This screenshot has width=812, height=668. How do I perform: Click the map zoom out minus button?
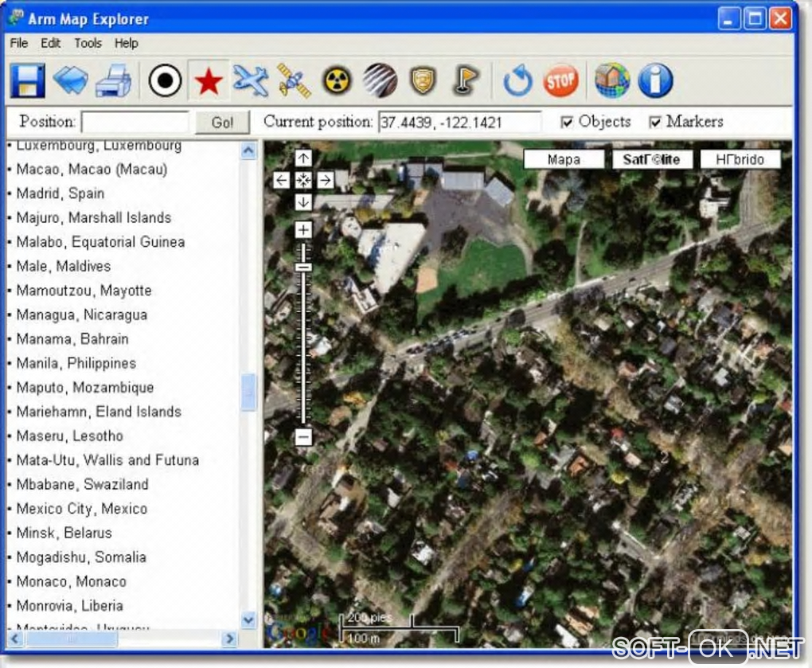click(303, 437)
